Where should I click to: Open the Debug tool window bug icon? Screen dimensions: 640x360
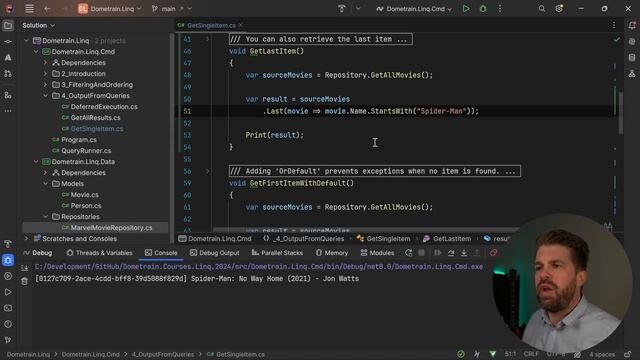click(8, 260)
